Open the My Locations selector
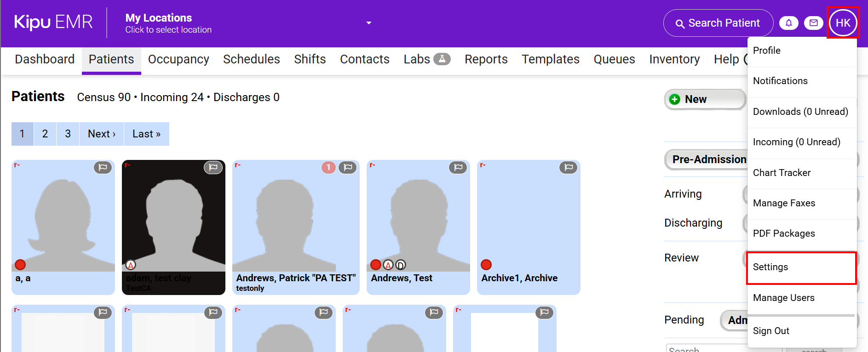868x352 pixels. [x=168, y=23]
